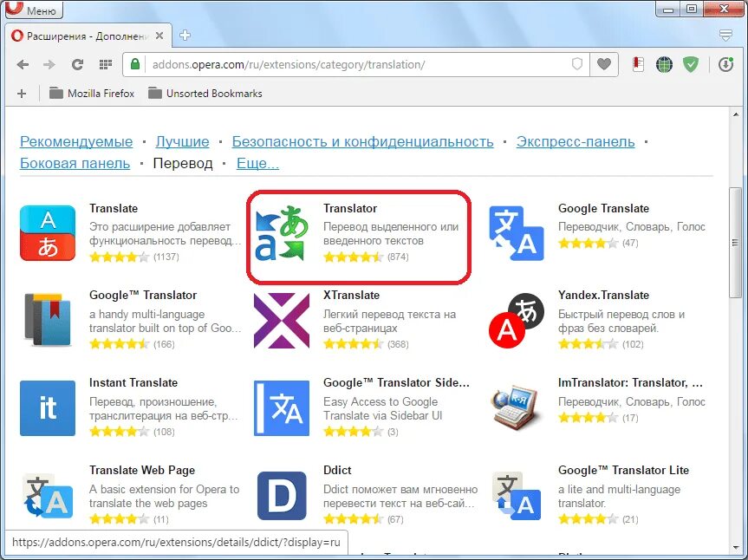This screenshot has width=748, height=560.
Task: Click the page vertical scrollbar thumb
Action: tap(735, 243)
